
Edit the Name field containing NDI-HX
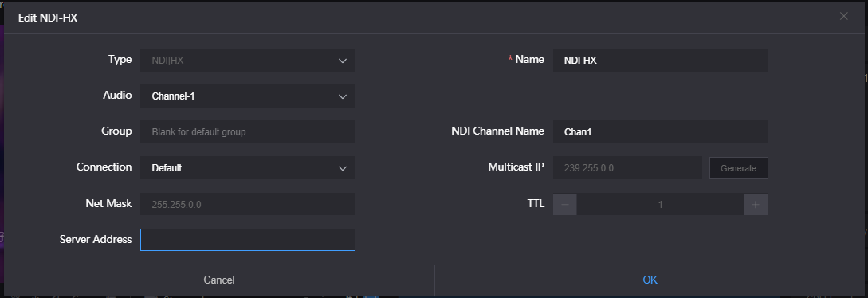[661, 61]
